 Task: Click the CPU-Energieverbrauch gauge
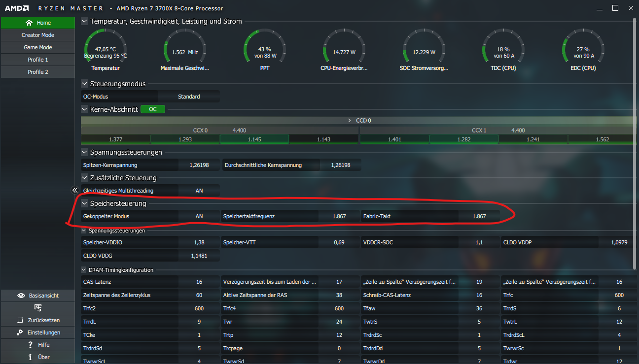(x=344, y=50)
